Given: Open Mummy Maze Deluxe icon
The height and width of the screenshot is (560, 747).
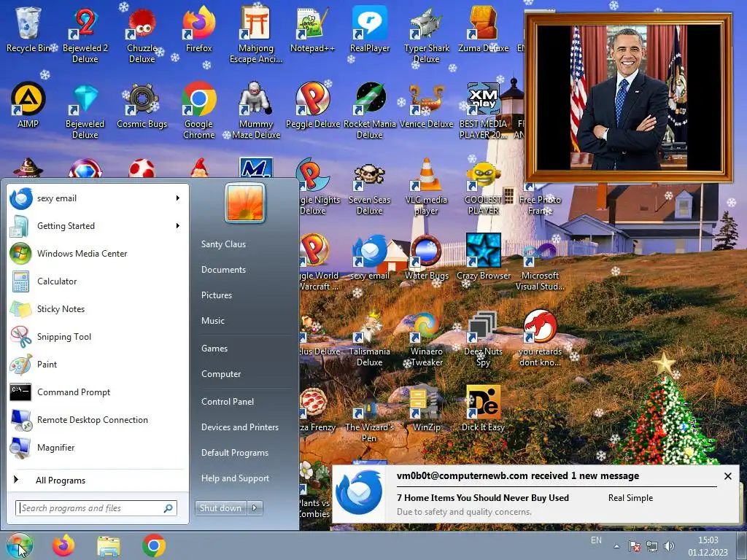Looking at the screenshot, I should click(x=256, y=111).
